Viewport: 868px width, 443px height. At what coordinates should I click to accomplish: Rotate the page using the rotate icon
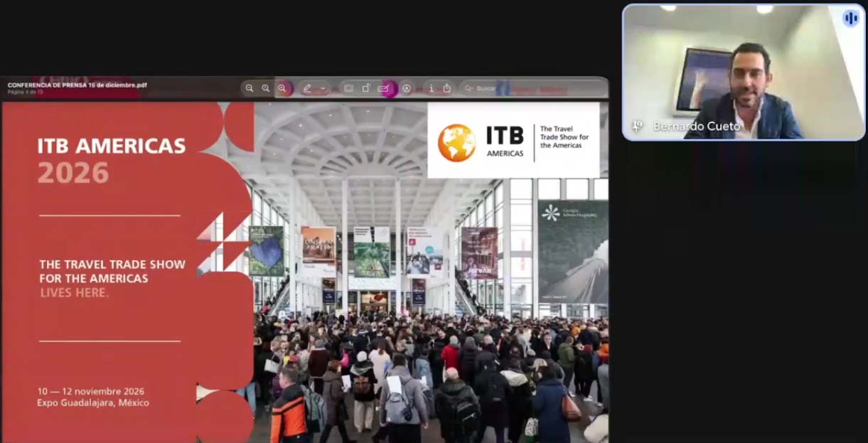point(366,88)
